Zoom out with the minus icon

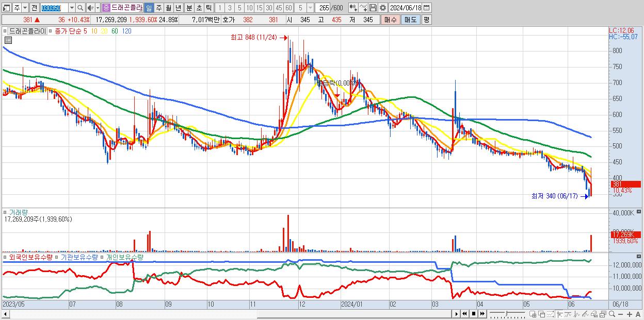621,314
